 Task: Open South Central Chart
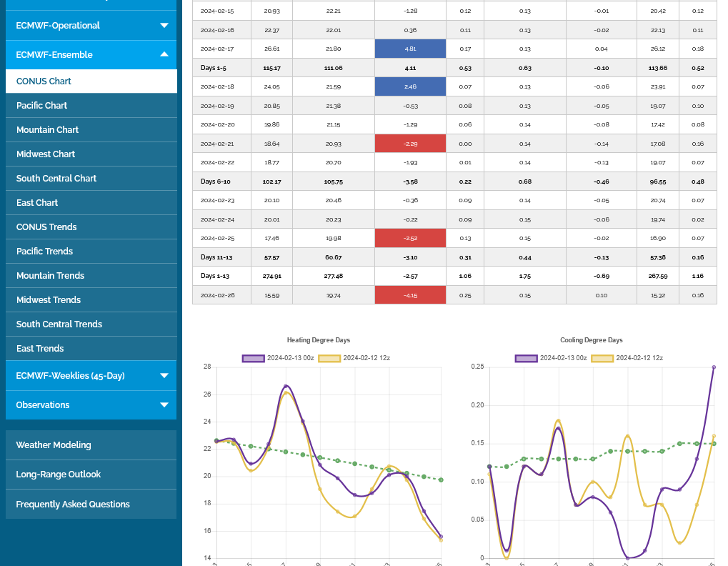tap(56, 179)
